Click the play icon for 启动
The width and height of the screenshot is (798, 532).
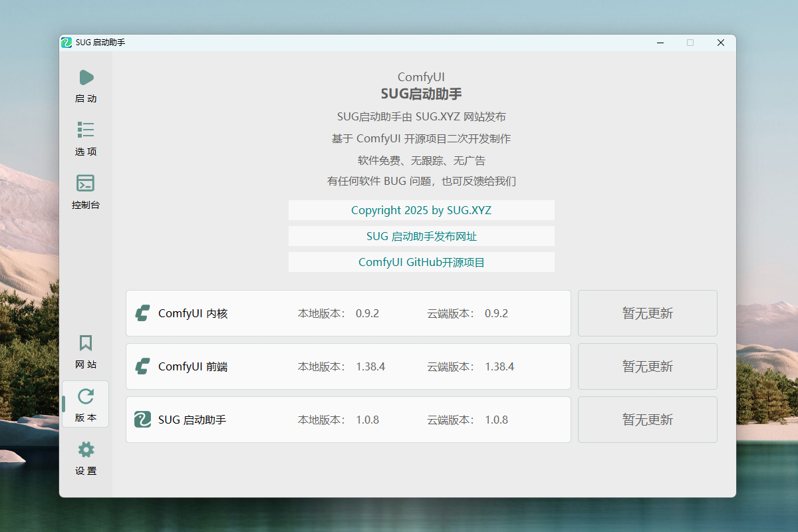(x=86, y=78)
